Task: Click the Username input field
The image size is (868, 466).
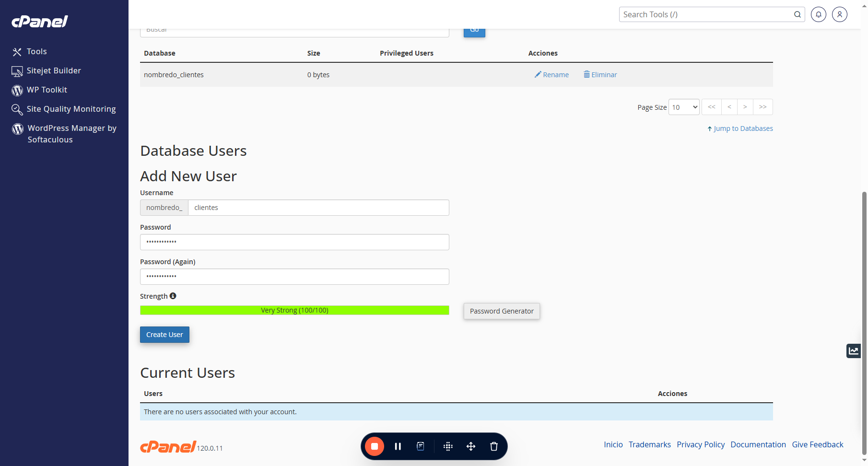Action: pyautogui.click(x=318, y=208)
